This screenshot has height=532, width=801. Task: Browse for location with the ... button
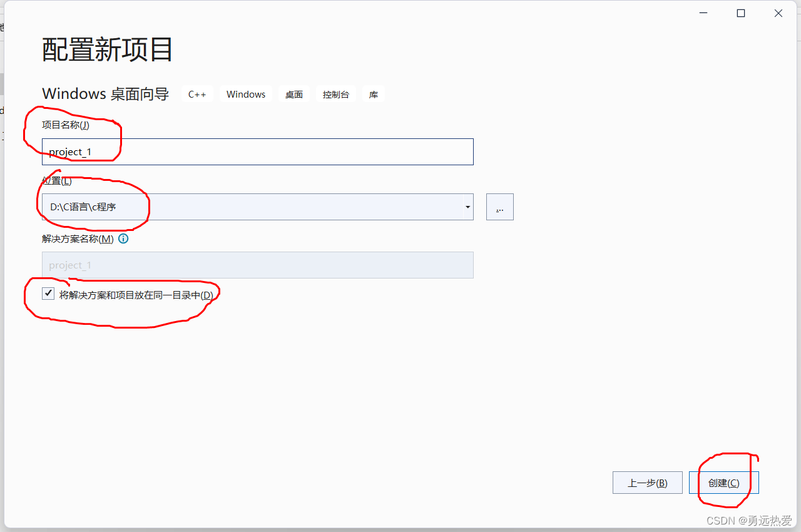pyautogui.click(x=499, y=207)
